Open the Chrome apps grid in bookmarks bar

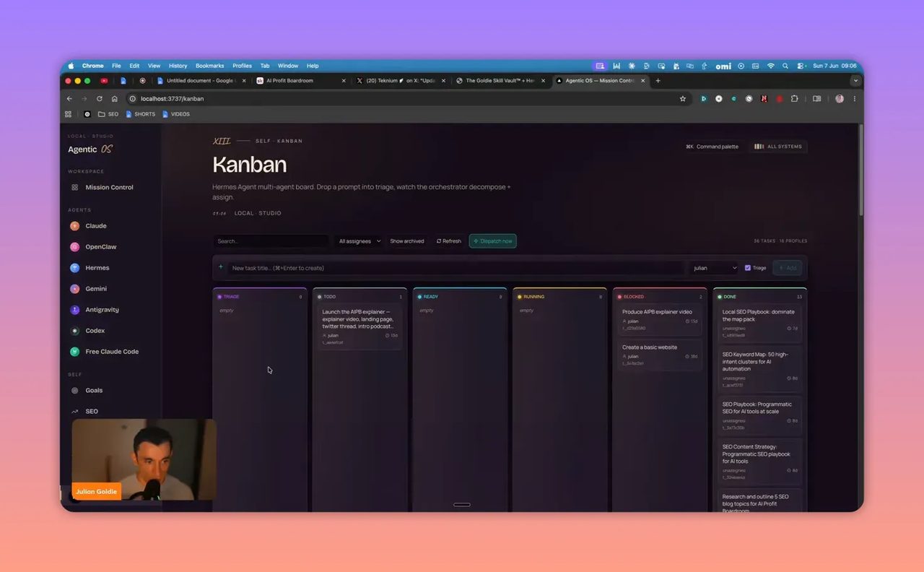69,114
